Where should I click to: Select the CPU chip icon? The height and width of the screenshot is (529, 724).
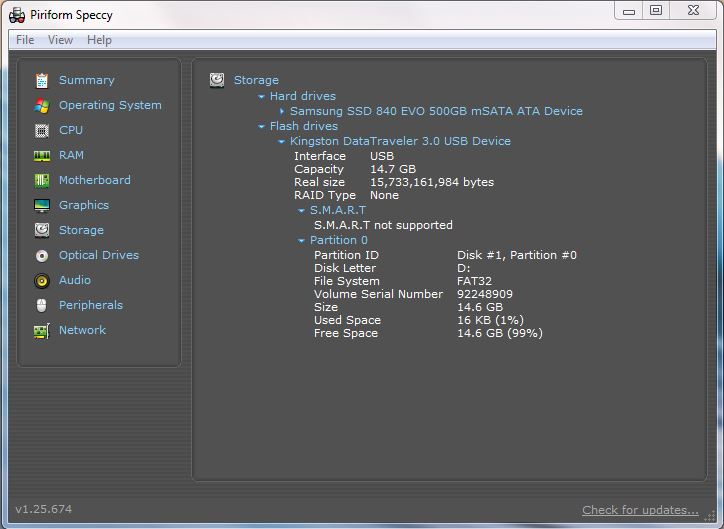42,130
